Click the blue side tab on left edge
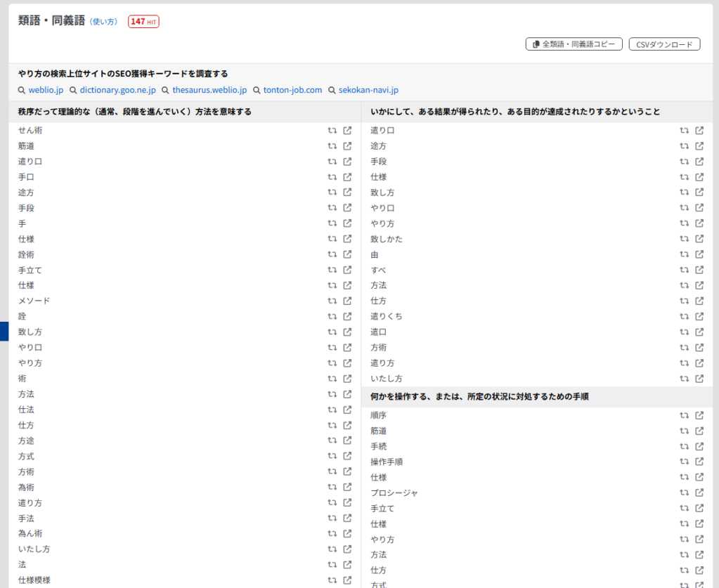The height and width of the screenshot is (588, 719). tap(4, 331)
